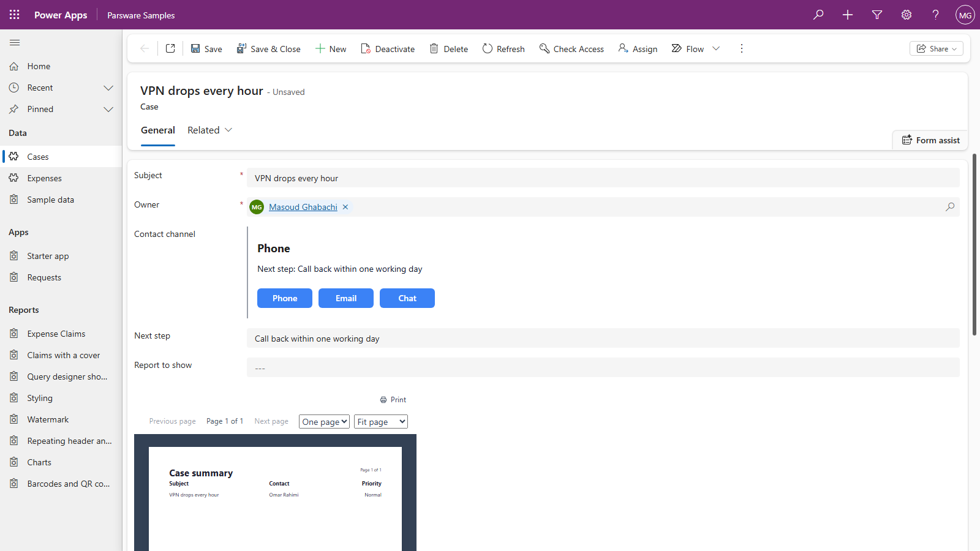The image size is (980, 551).
Task: Select the Chat contact channel button
Action: click(407, 298)
